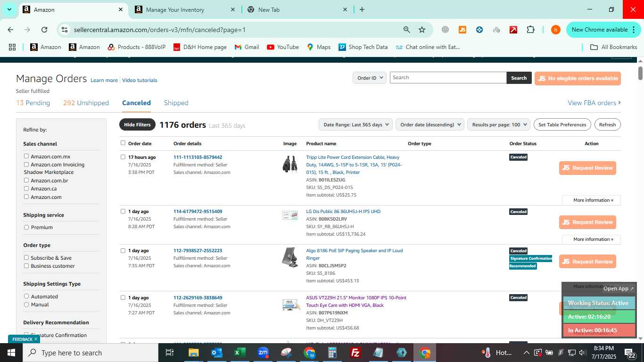Switch to the Pending orders tab
This screenshot has height=362, width=644.
[33, 103]
